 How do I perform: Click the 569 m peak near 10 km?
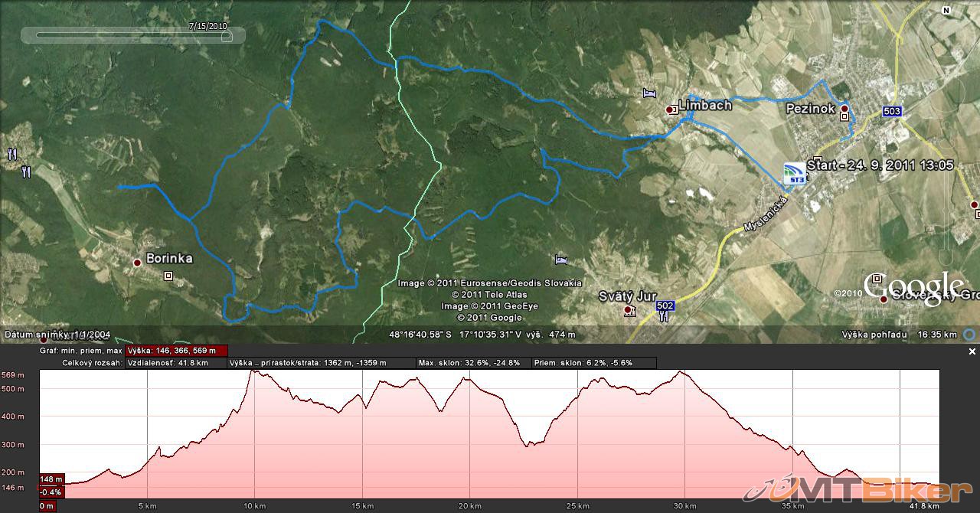click(253, 373)
